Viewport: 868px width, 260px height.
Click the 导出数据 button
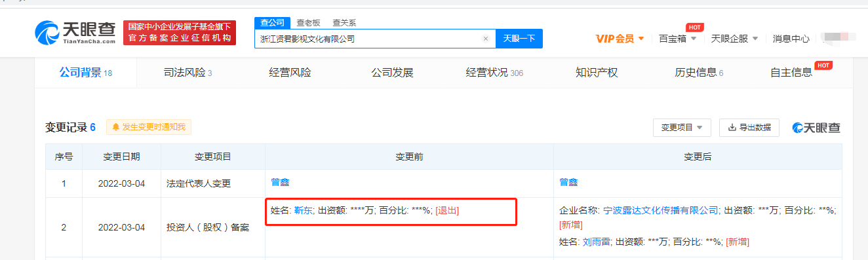coord(749,128)
